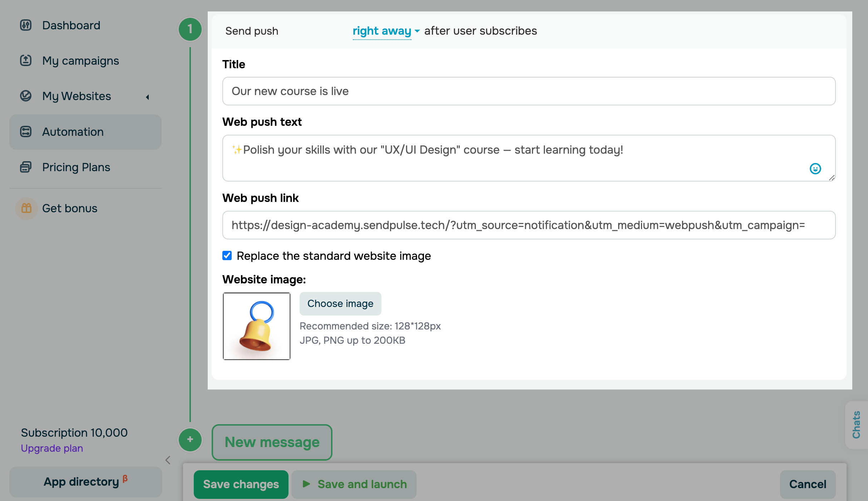This screenshot has height=501, width=868.
Task: Collapse the sidebar with the chevron
Action: pyautogui.click(x=168, y=460)
